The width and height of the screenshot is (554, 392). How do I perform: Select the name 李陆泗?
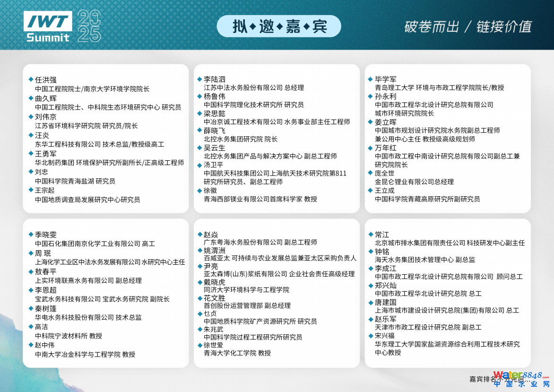[215, 79]
